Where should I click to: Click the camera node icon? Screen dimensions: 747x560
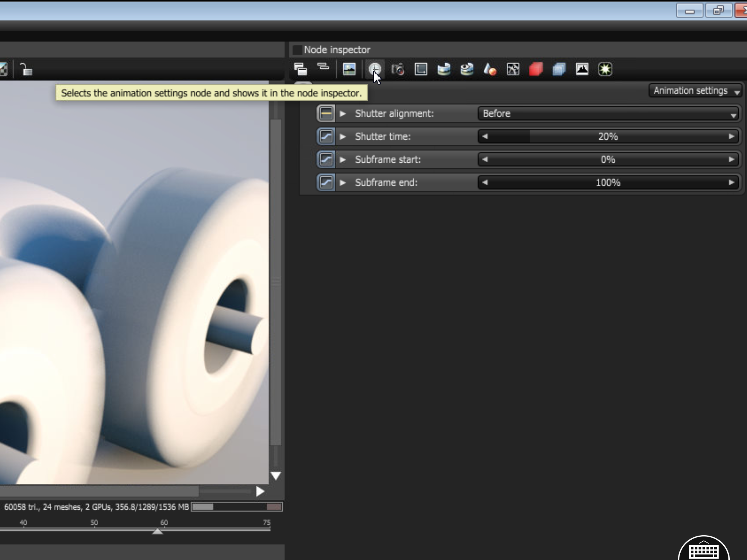[x=398, y=69]
